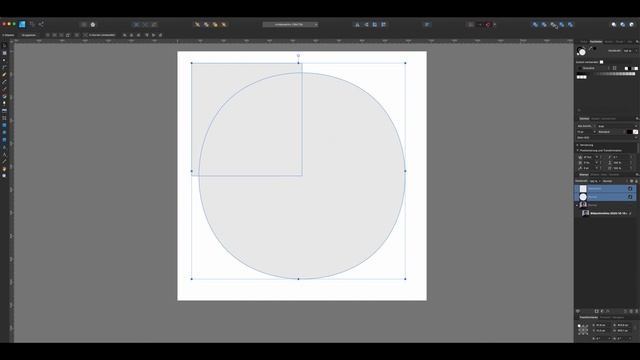This screenshot has height=360, width=640.
Task: Select the Pen tool
Action: tap(4, 75)
